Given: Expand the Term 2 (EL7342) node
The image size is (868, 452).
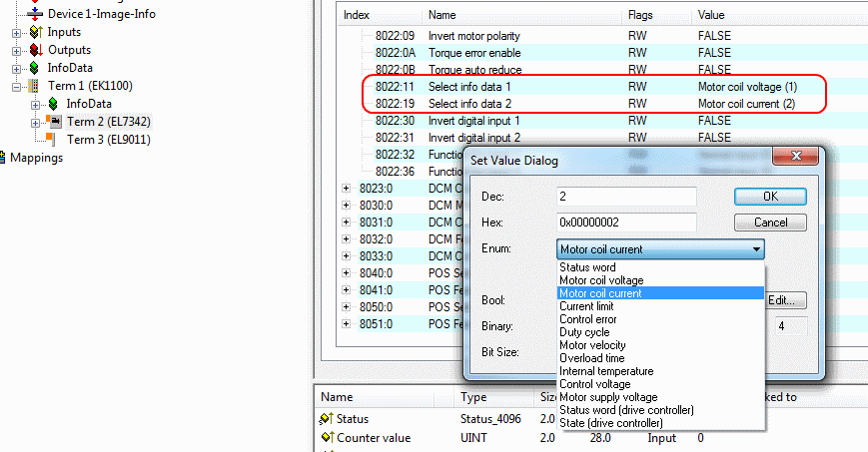Looking at the screenshot, I should coord(35,123).
